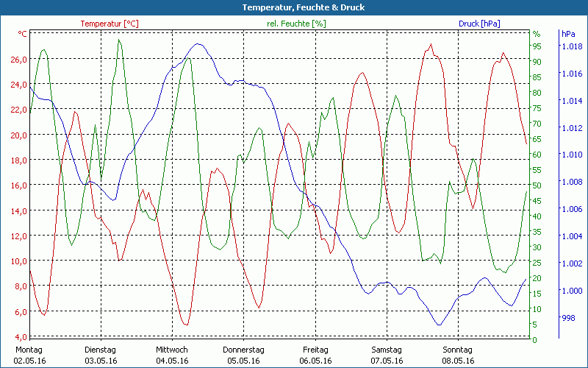Viewport: 588px width, 368px height.
Task: Select the blue 'Druck [hPa]' legend label
Action: tap(479, 24)
